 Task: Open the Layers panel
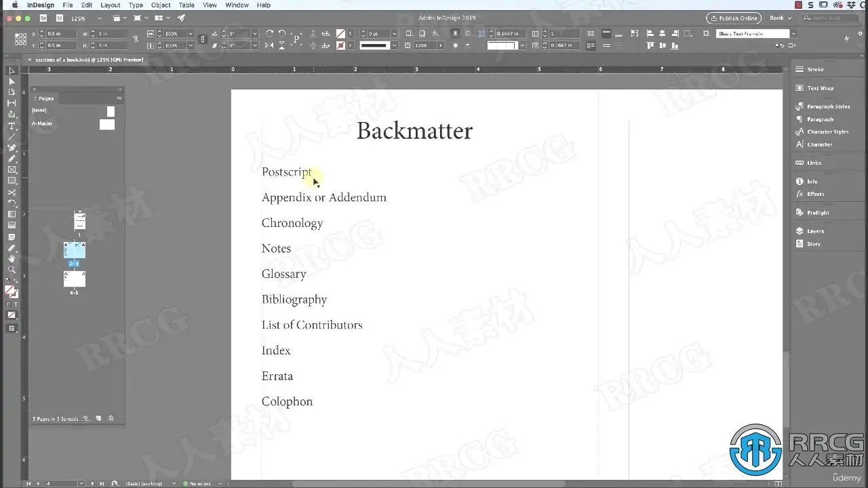pyautogui.click(x=815, y=231)
